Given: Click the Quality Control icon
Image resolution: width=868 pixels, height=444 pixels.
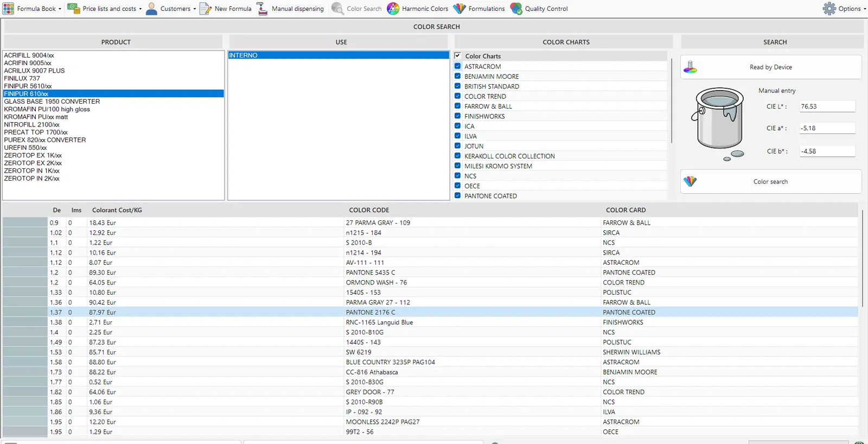Looking at the screenshot, I should tap(516, 9).
